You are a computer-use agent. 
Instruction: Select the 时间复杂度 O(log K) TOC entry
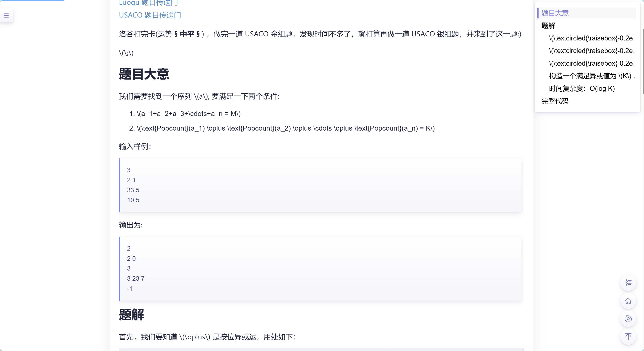pyautogui.click(x=582, y=89)
